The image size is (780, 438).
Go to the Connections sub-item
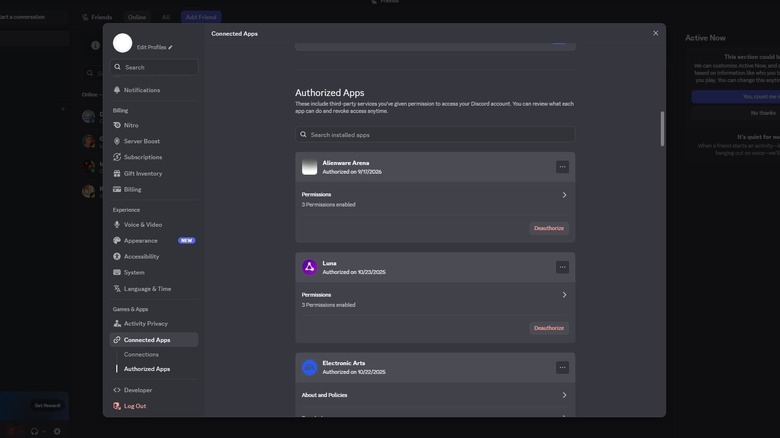point(141,355)
